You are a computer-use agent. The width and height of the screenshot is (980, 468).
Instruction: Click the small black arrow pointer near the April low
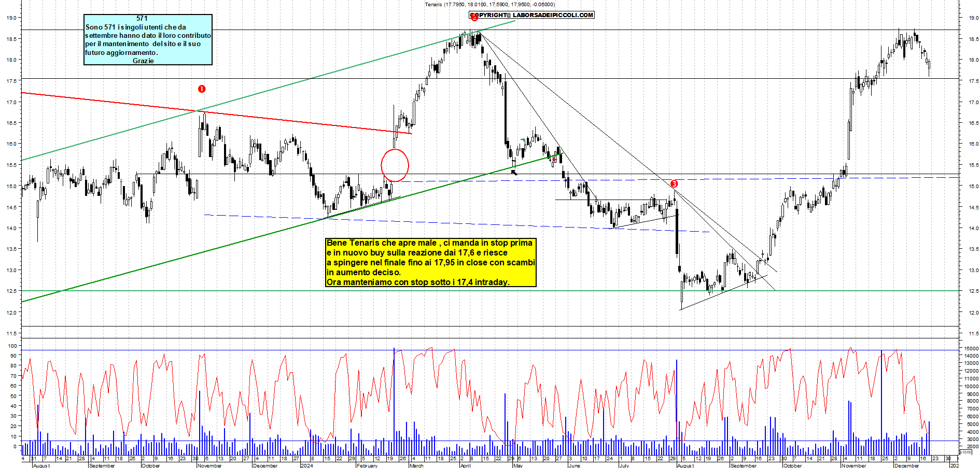pyautogui.click(x=514, y=173)
